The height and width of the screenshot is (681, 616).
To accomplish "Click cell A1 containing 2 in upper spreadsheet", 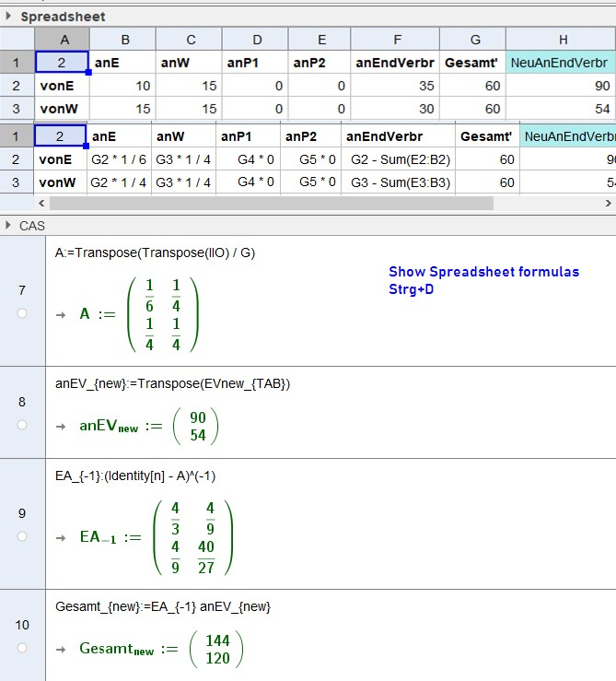I will click(62, 63).
